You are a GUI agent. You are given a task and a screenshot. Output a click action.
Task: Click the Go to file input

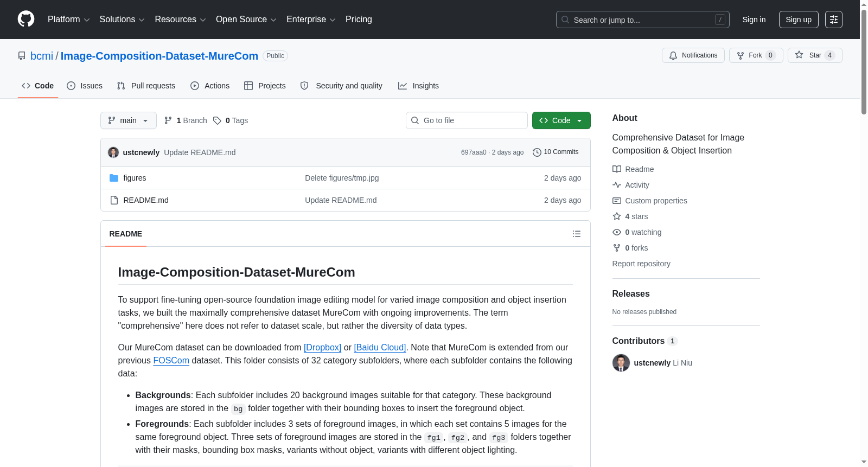(467, 120)
